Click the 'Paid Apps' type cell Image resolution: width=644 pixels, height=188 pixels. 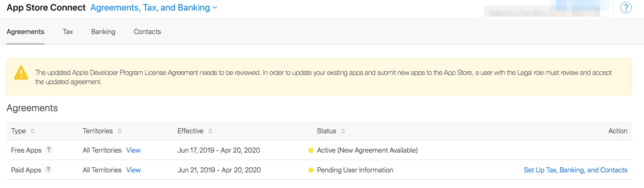point(26,170)
